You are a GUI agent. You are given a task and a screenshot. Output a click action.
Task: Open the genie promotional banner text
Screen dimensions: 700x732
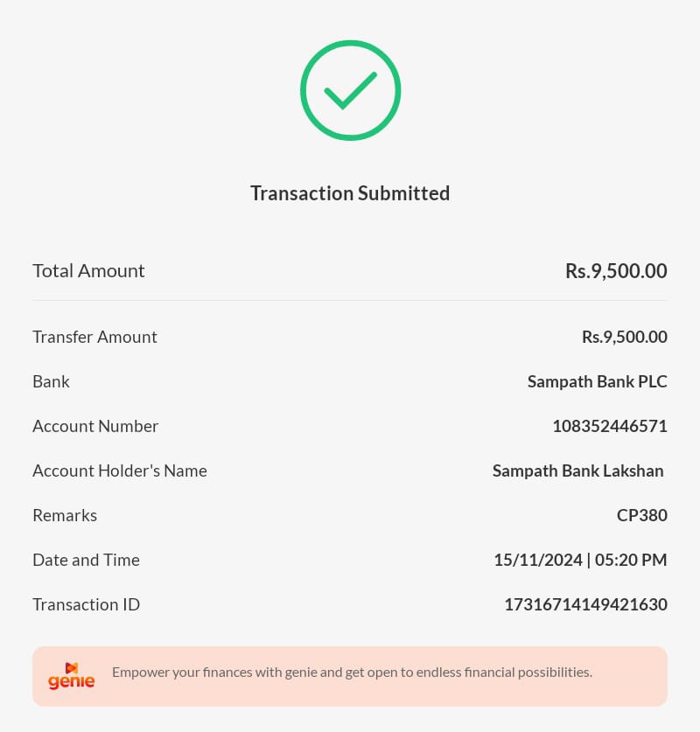tap(352, 673)
